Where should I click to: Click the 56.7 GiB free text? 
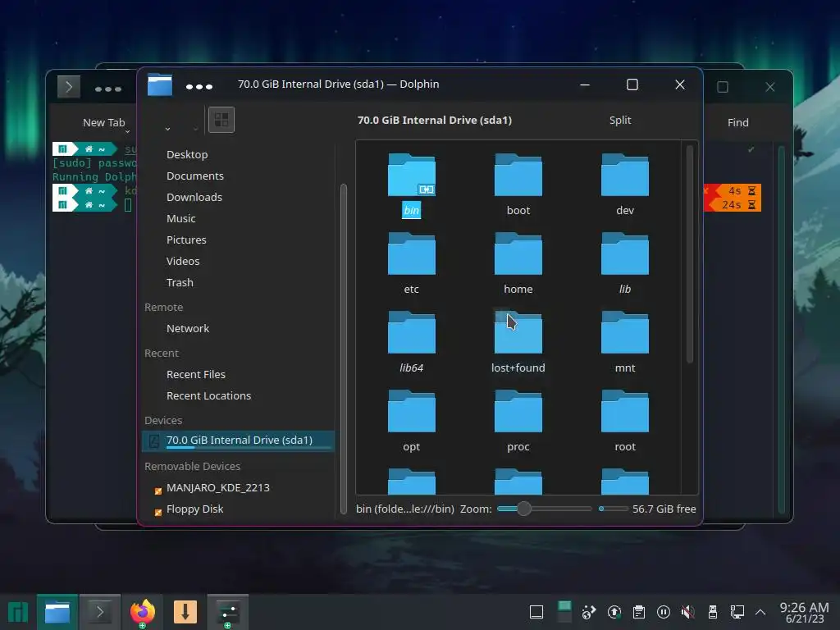[664, 509]
